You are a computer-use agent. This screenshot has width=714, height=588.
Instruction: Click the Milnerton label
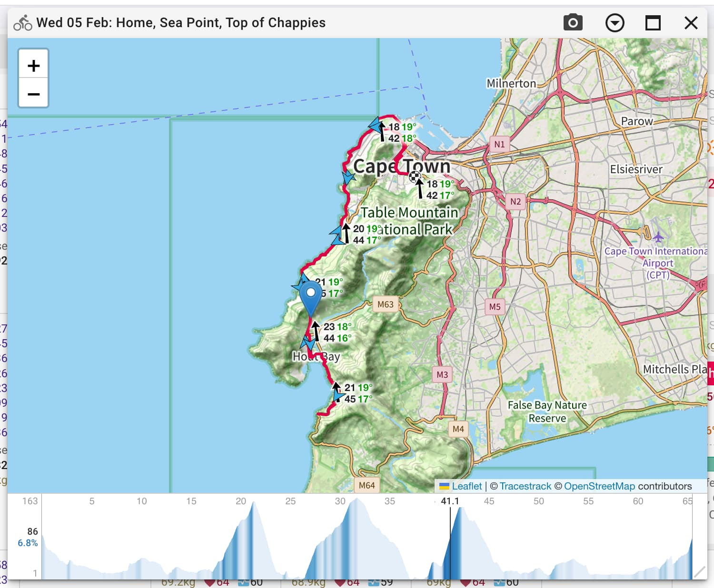pyautogui.click(x=511, y=83)
